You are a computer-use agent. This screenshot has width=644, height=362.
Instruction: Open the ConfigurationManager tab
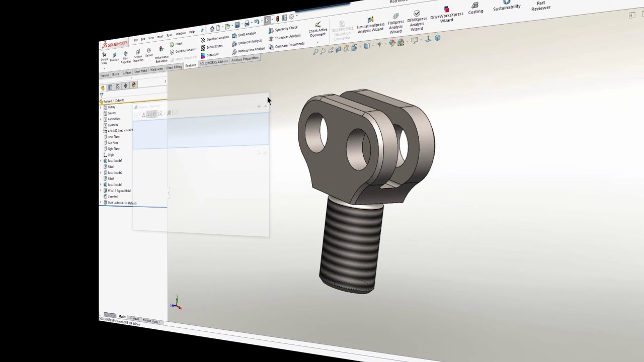pyautogui.click(x=118, y=86)
